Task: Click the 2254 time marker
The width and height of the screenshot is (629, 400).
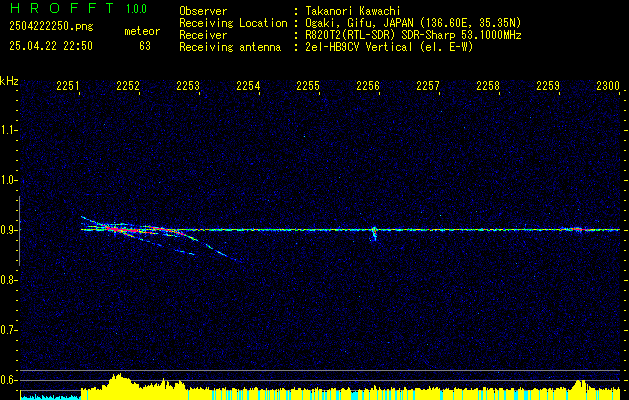Action: click(248, 85)
